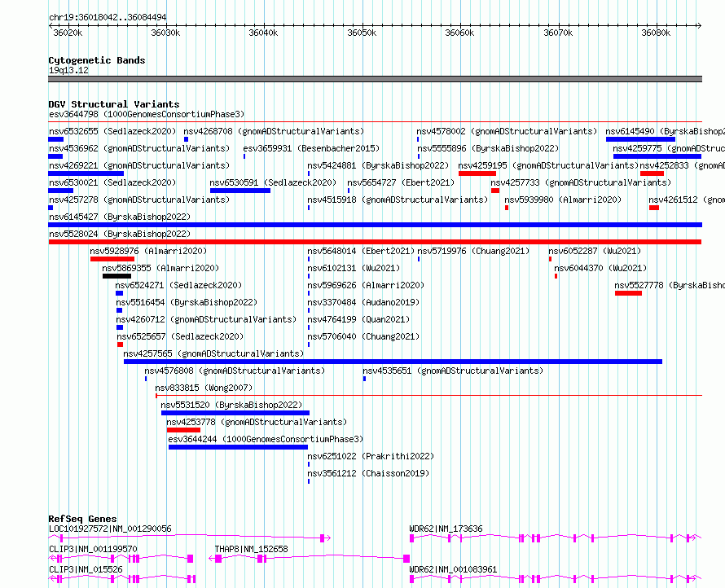
Task: Click blue bar under nsv4269221
Action: click(86, 173)
